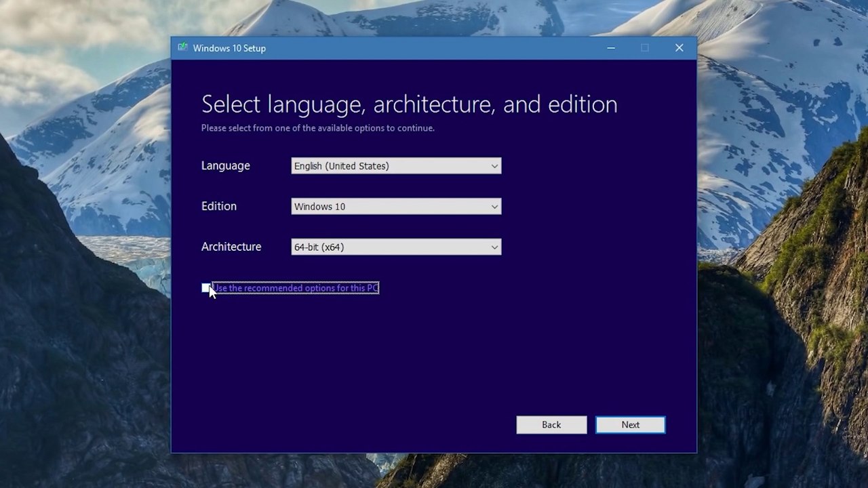This screenshot has width=868, height=488.
Task: Close the Windows 10 Setup window
Action: (x=679, y=47)
